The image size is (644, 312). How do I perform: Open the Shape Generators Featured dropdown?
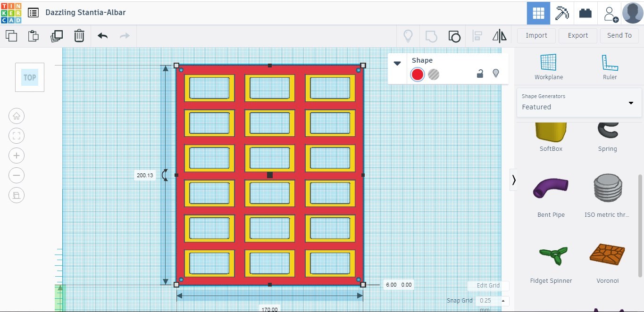pyautogui.click(x=579, y=102)
